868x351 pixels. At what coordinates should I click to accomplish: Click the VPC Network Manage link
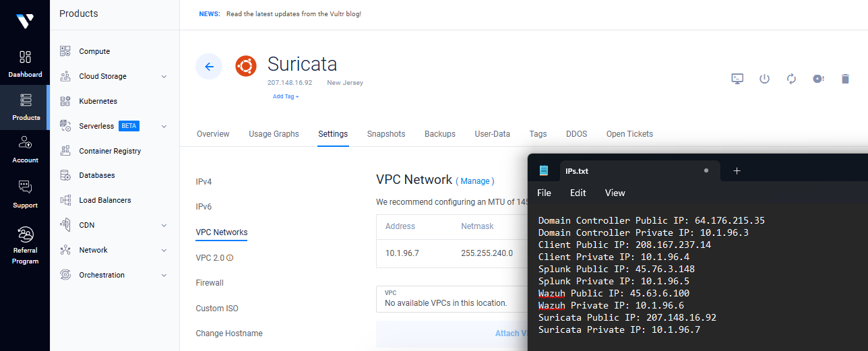(475, 181)
